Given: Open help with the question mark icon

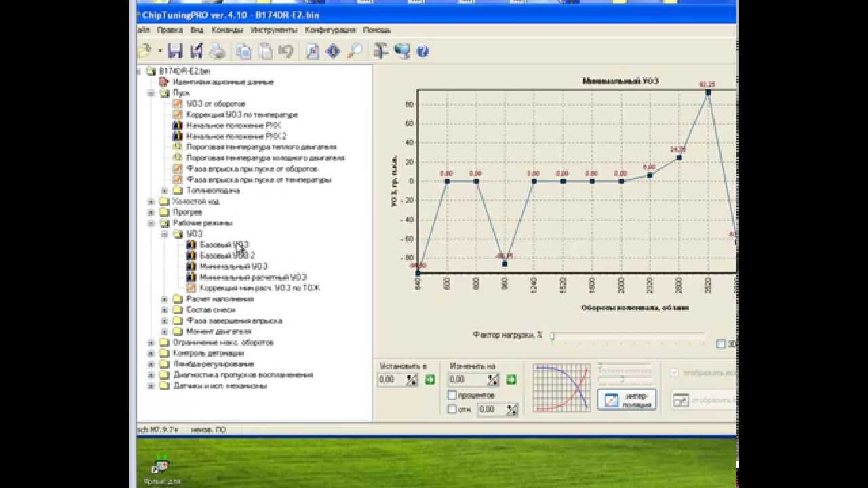Looking at the screenshot, I should [x=422, y=51].
